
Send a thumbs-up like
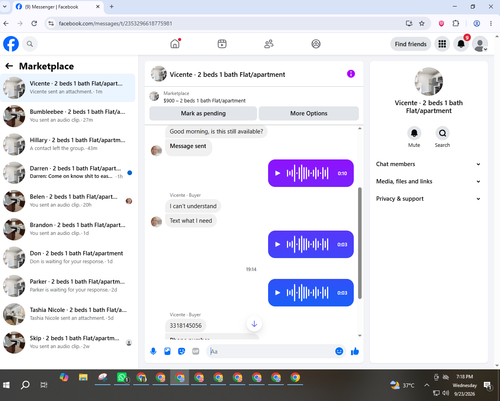click(x=355, y=351)
